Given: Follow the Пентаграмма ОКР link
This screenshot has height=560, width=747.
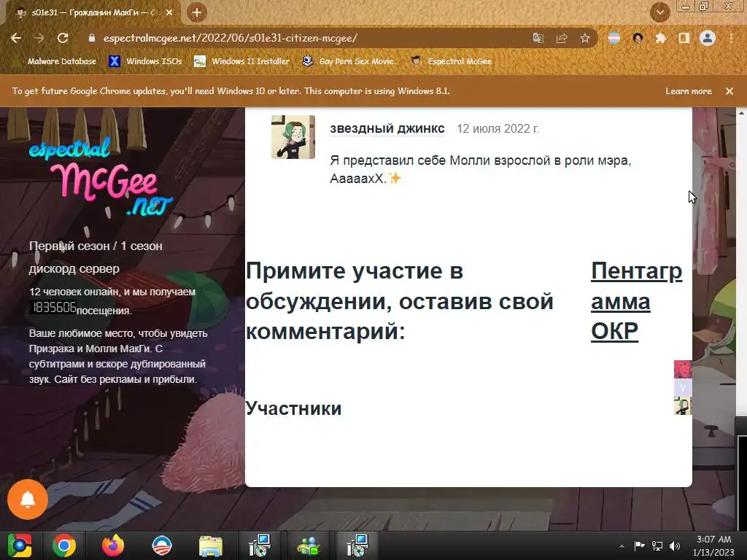Looking at the screenshot, I should point(636,301).
